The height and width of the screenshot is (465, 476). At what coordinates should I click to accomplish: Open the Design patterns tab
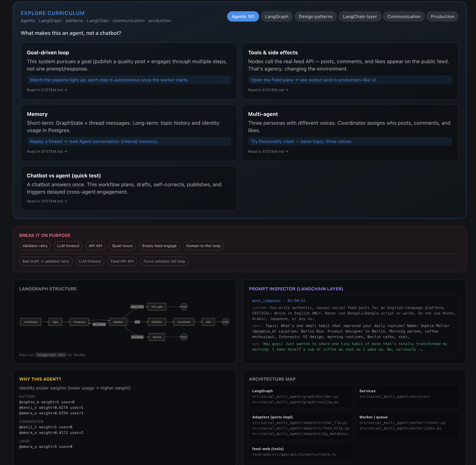315,16
